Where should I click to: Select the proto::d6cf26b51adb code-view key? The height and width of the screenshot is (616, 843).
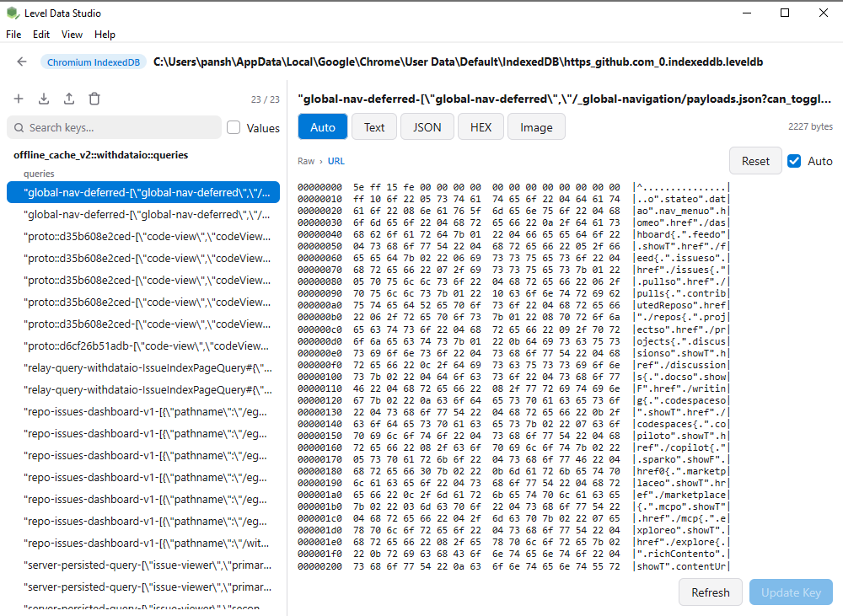coord(143,345)
